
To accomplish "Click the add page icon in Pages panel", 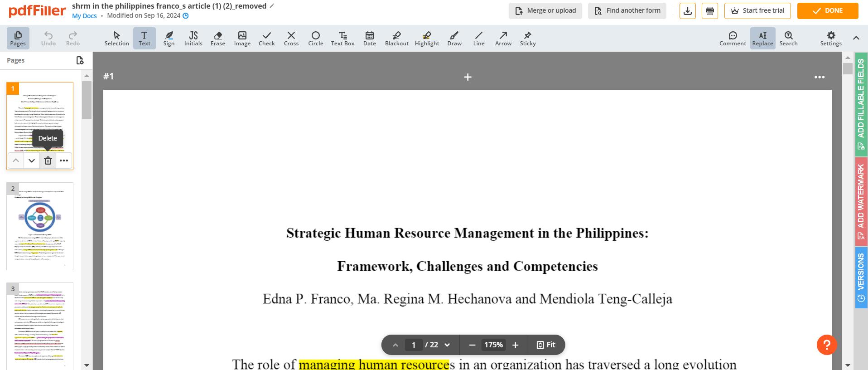I will pos(80,60).
